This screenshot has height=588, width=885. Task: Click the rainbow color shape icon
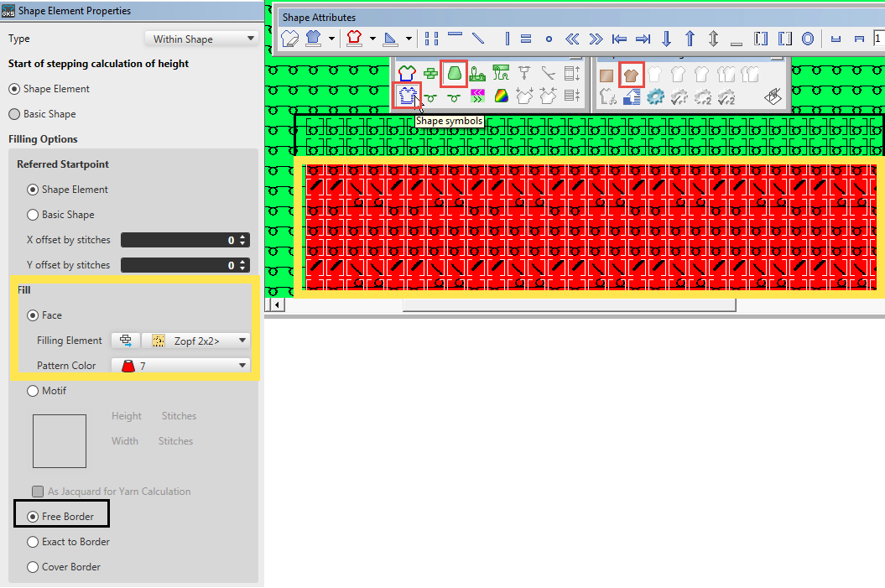pyautogui.click(x=501, y=96)
